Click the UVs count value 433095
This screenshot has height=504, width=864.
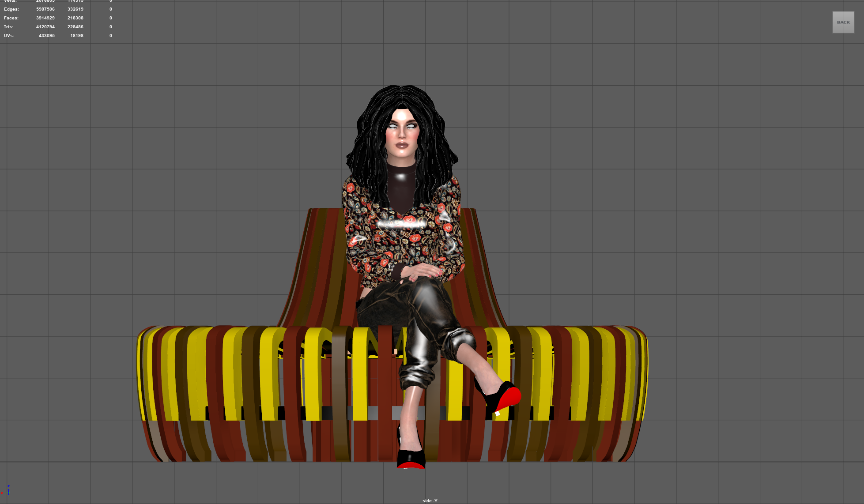pyautogui.click(x=46, y=36)
